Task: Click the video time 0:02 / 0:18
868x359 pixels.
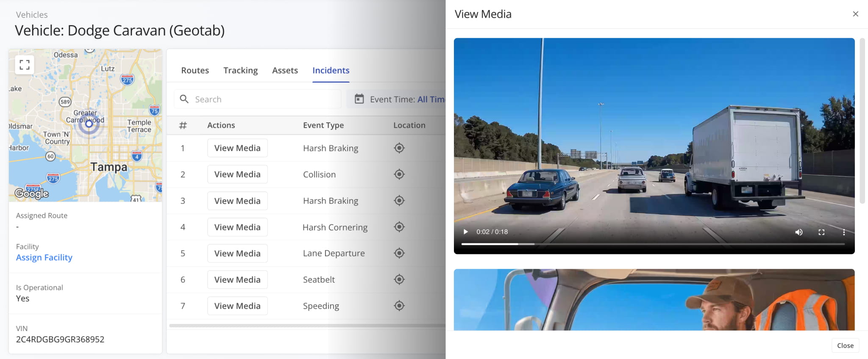Action: click(x=492, y=232)
